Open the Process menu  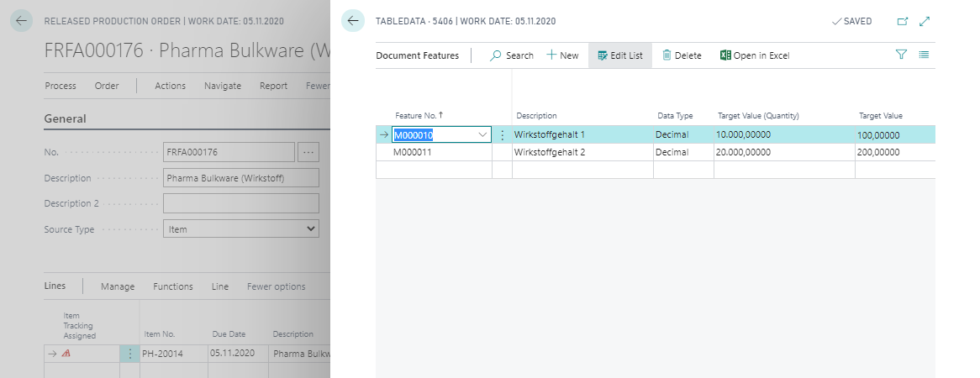pos(61,86)
